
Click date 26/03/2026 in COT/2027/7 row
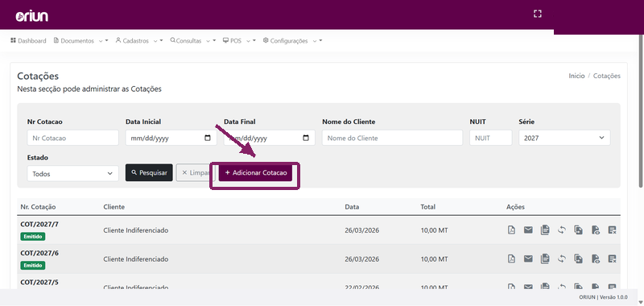coord(361,230)
